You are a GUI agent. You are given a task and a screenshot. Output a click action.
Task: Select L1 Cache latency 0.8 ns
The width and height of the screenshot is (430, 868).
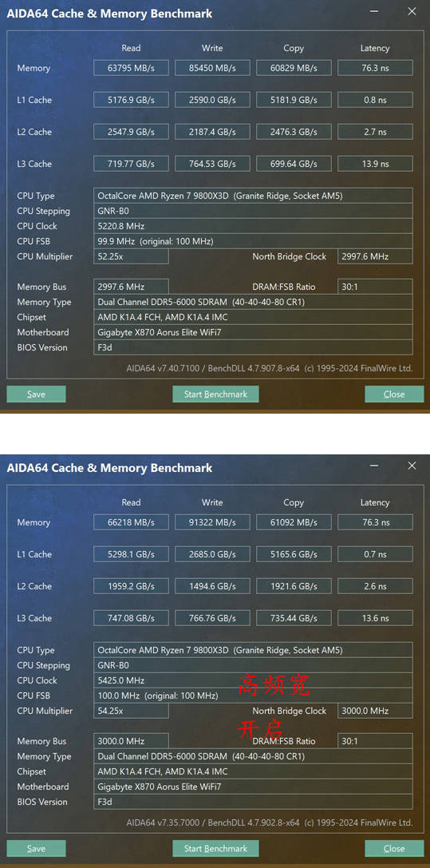pyautogui.click(x=375, y=100)
